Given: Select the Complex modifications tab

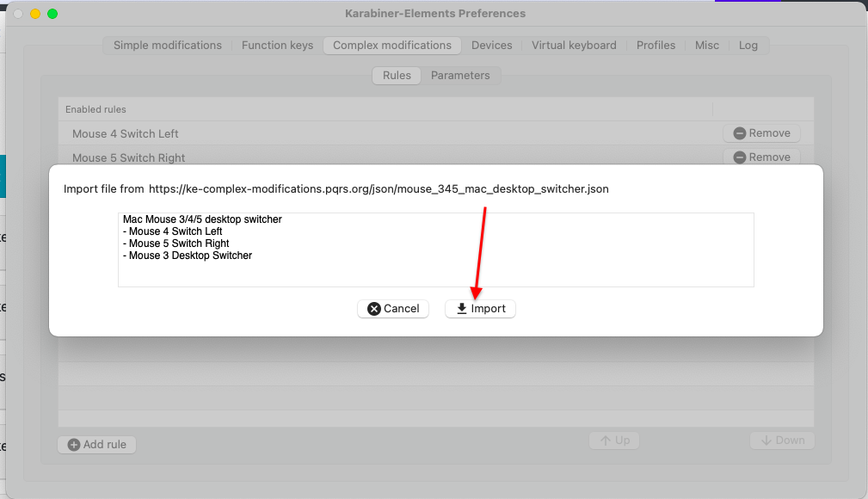Looking at the screenshot, I should click(392, 46).
